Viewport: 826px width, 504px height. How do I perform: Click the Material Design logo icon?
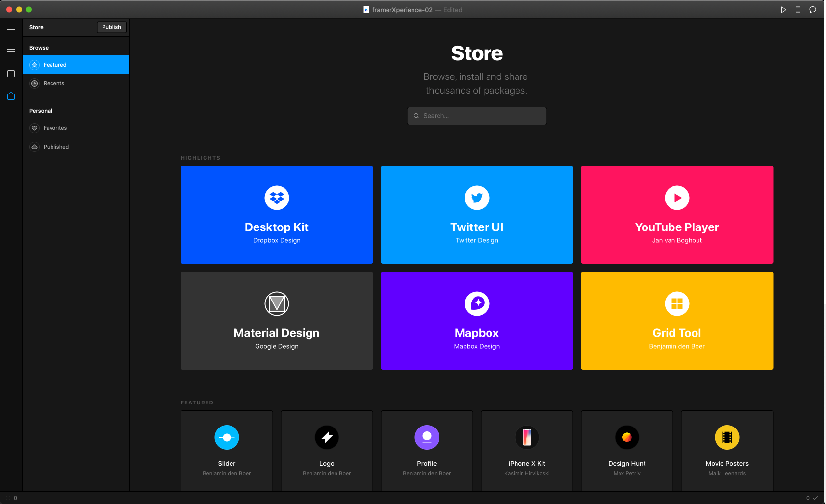pyautogui.click(x=277, y=304)
